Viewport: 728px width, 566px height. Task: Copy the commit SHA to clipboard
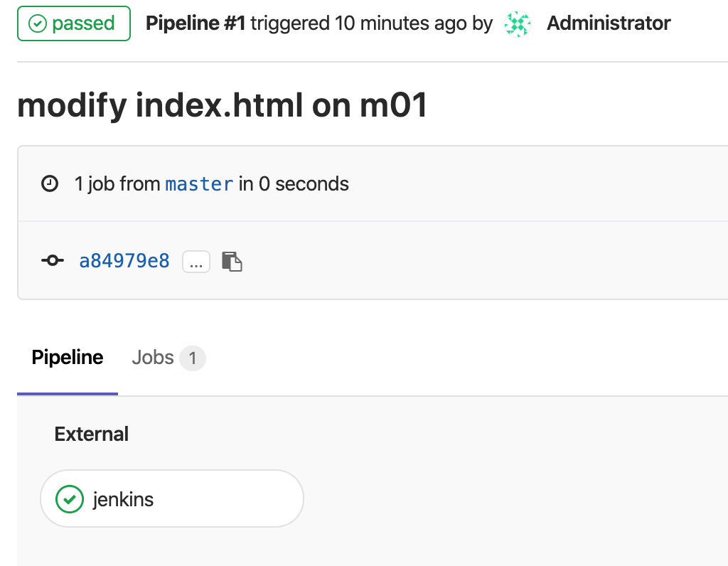click(x=232, y=262)
